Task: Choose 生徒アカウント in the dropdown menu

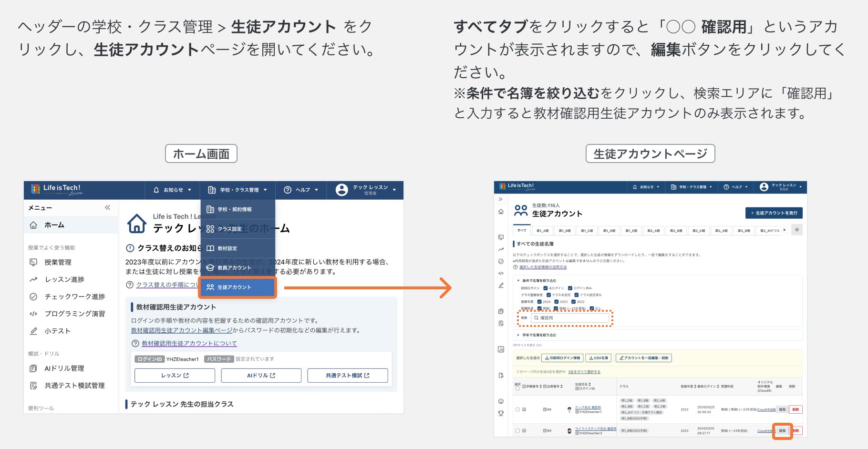Action: [238, 287]
